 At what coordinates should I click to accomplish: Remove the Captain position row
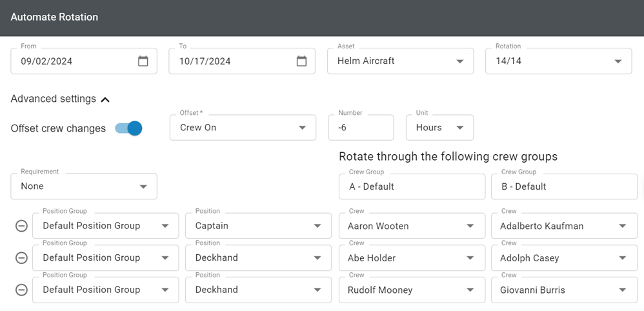click(x=21, y=226)
